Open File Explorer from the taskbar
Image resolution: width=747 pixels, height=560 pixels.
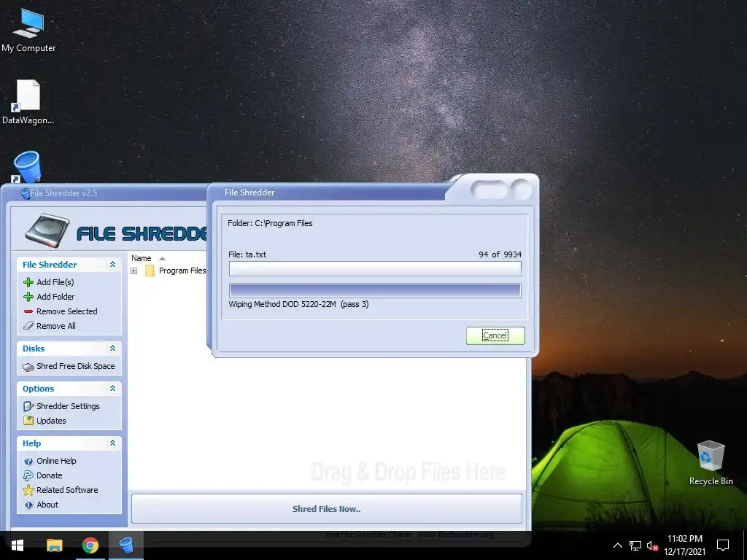pos(54,545)
